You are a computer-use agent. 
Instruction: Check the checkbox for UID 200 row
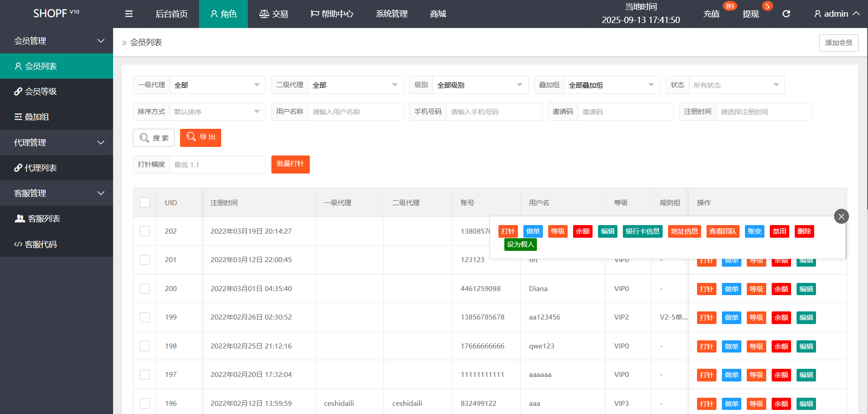coord(145,288)
